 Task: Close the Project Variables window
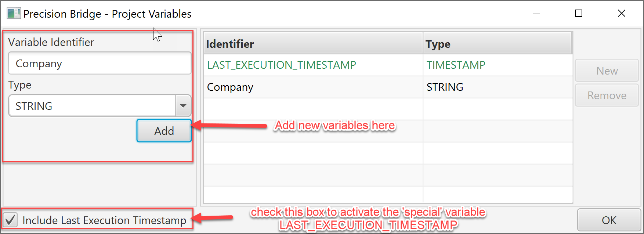[621, 14]
